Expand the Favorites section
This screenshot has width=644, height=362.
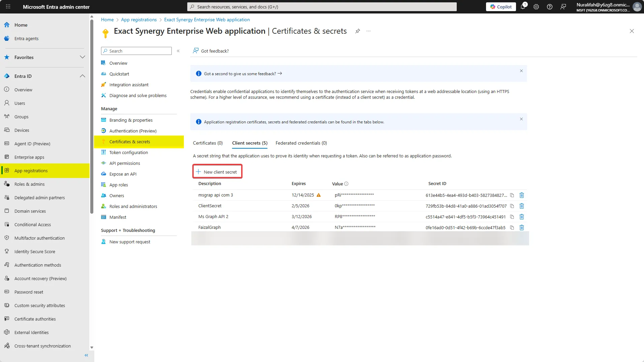pos(83,57)
